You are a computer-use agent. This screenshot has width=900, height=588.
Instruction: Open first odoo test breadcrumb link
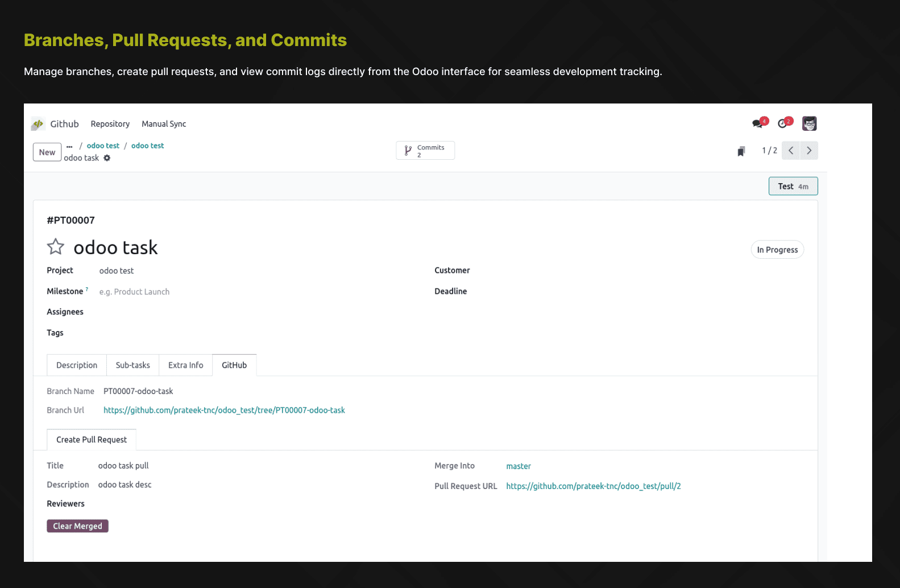[103, 146]
